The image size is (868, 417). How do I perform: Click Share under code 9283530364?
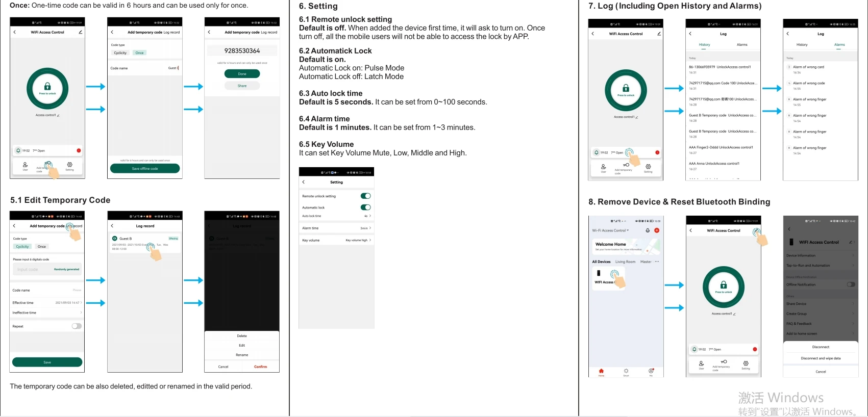(242, 86)
